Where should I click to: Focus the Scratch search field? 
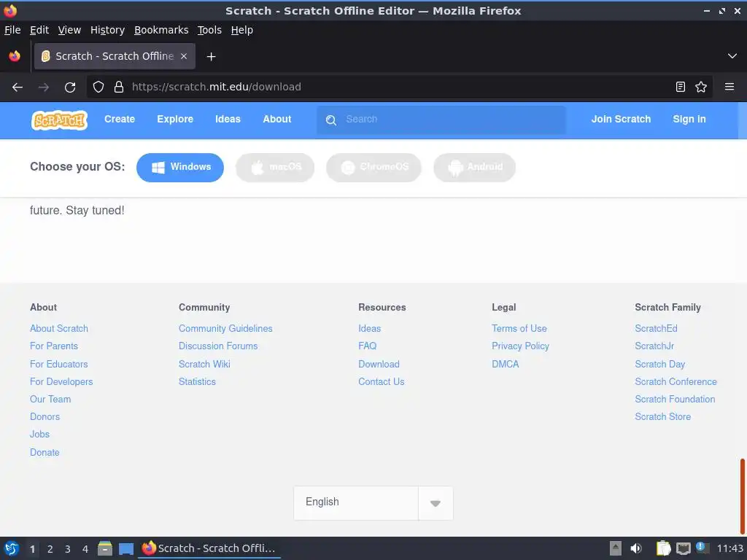pos(441,120)
